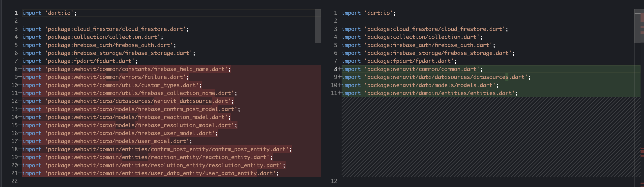Click the left pane 'dart:io' import line

pyautogui.click(x=49, y=13)
